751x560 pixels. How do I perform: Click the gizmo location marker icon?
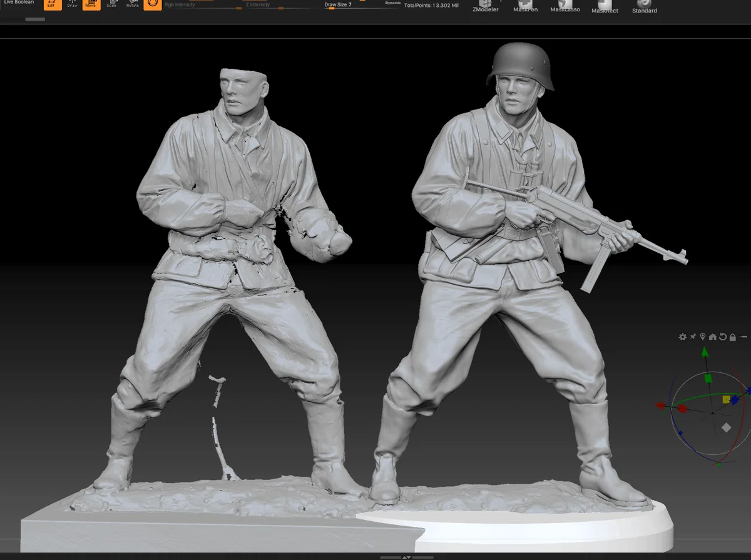click(703, 337)
